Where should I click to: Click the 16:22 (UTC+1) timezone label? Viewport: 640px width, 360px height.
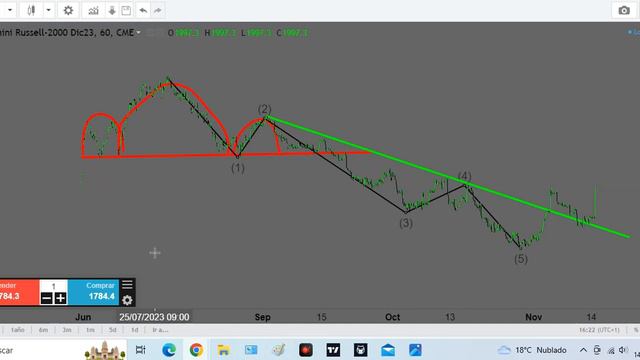point(599,330)
